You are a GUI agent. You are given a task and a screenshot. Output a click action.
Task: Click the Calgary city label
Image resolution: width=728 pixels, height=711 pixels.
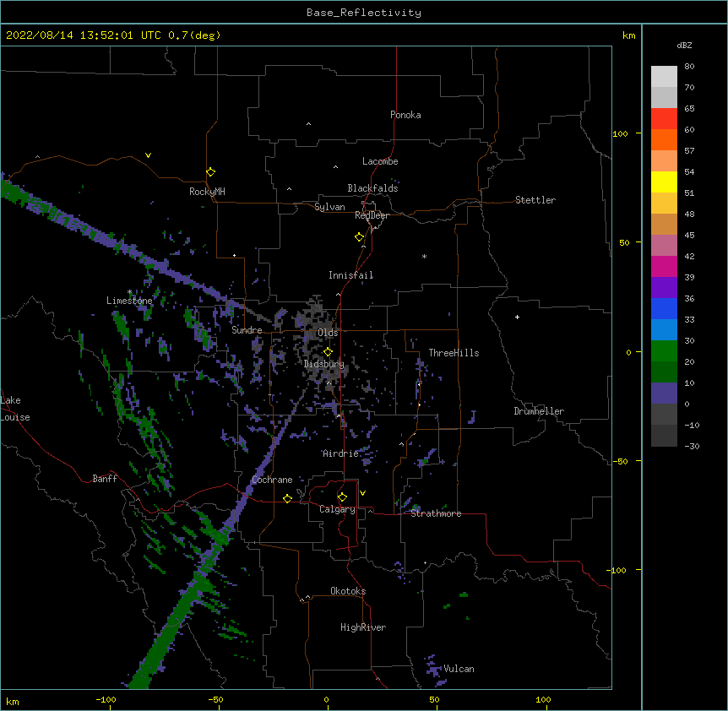pos(337,509)
